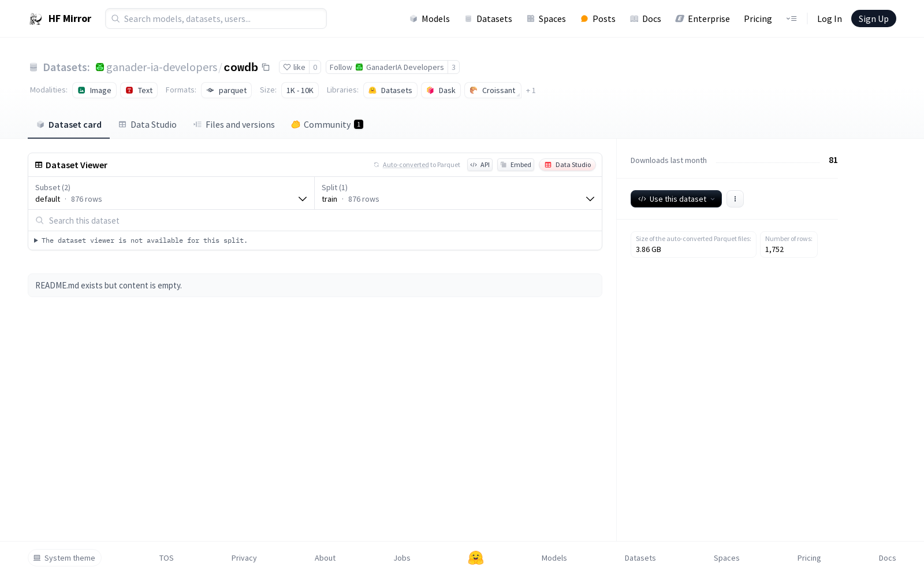The image size is (924, 578).
Task: Click the HF Mirror logo icon
Action: 36,19
